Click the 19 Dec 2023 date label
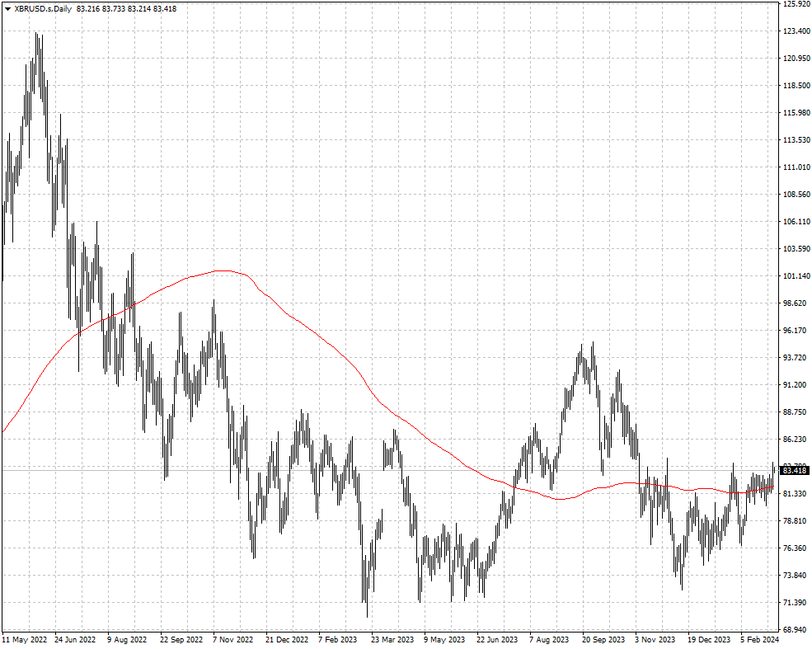812x649 pixels. click(x=709, y=640)
